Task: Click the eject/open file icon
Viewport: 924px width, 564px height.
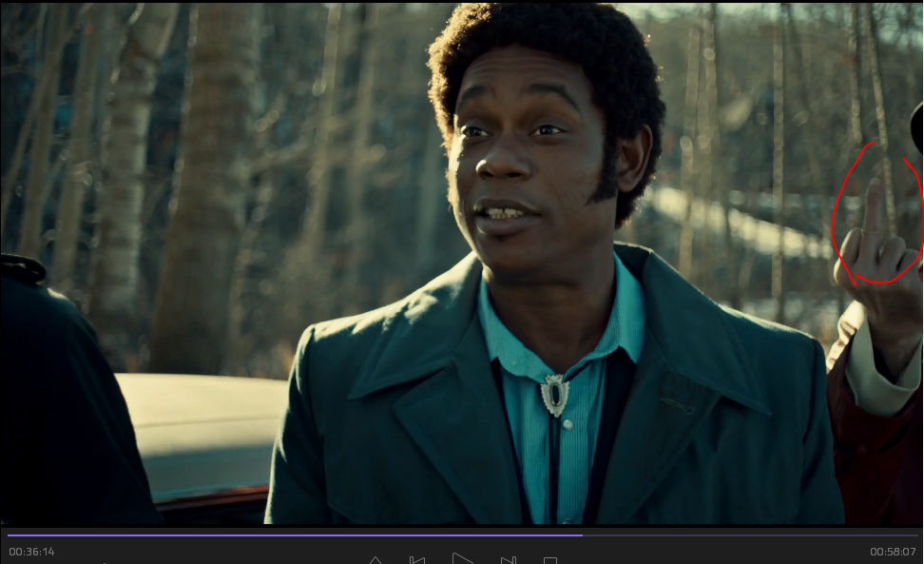Action: [375, 561]
